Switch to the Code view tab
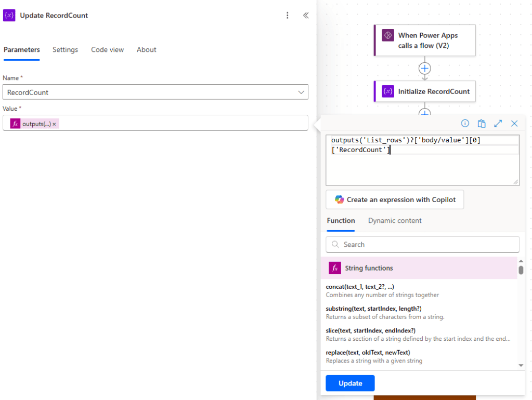 pyautogui.click(x=107, y=49)
